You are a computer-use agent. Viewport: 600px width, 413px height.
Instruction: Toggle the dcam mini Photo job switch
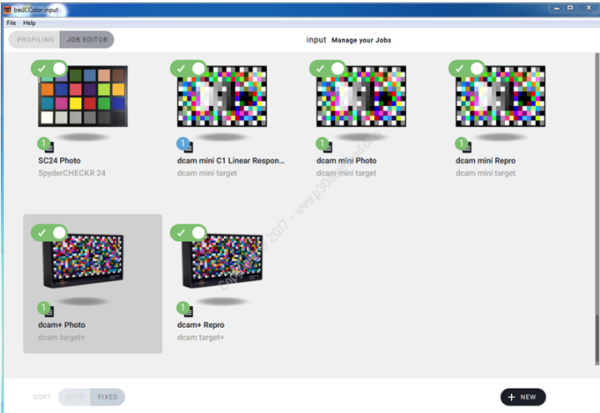328,69
